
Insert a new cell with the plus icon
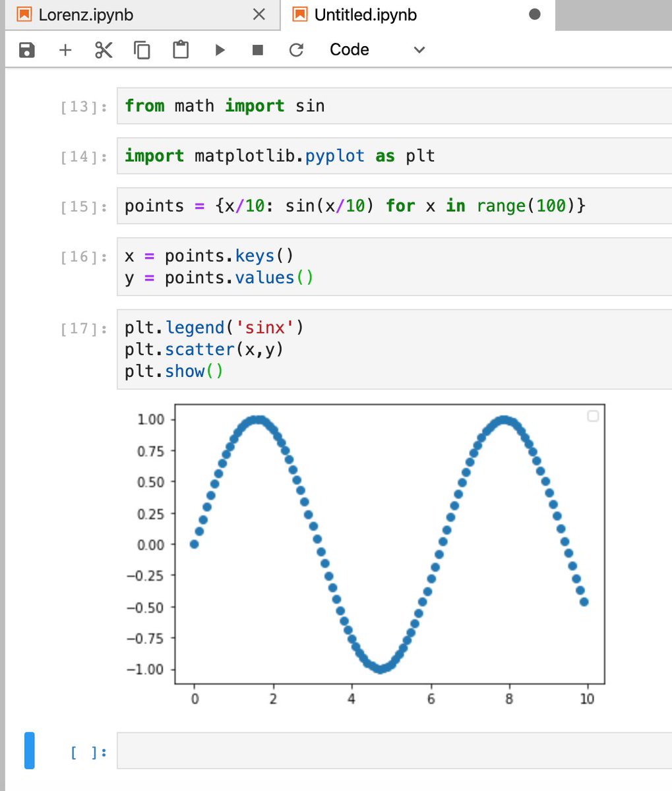(65, 50)
